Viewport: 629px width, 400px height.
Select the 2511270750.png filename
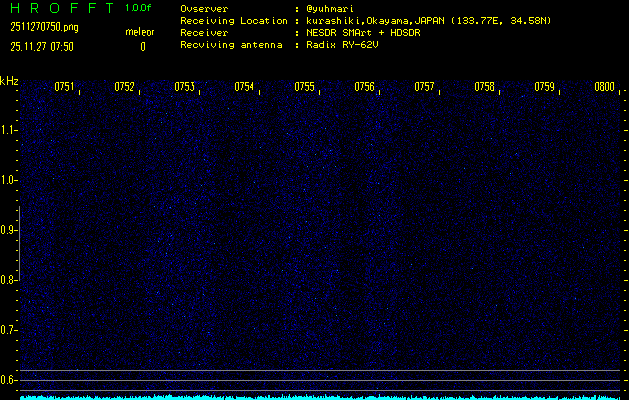pyautogui.click(x=44, y=27)
